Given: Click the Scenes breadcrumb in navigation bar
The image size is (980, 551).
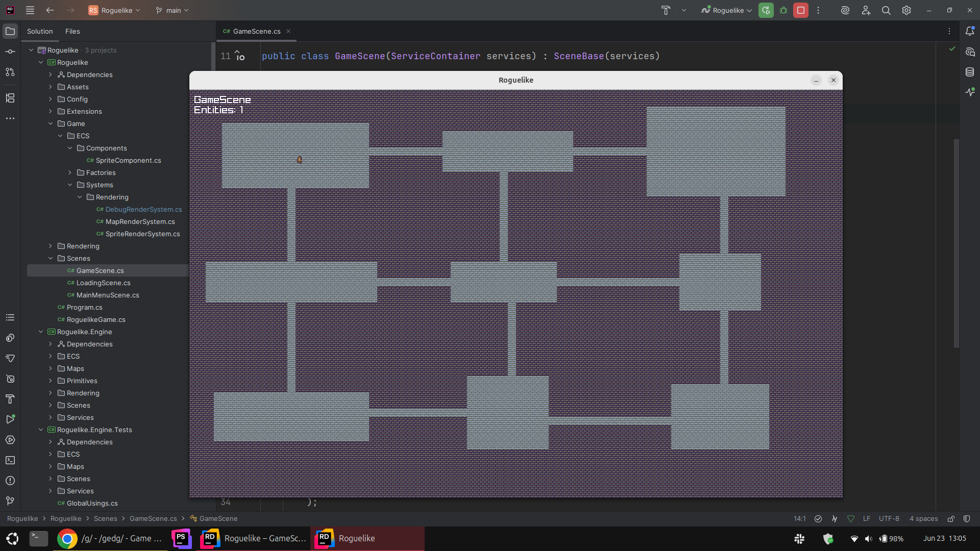Looking at the screenshot, I should [x=106, y=518].
